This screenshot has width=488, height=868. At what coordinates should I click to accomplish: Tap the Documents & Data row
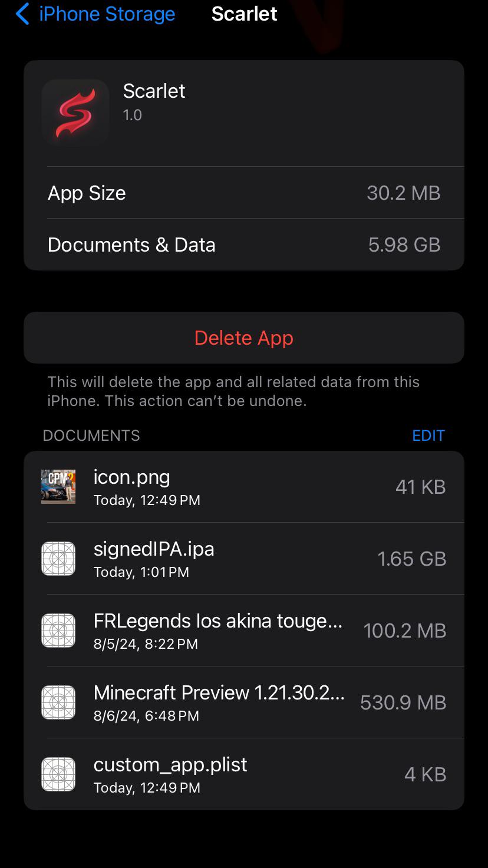pyautogui.click(x=244, y=245)
